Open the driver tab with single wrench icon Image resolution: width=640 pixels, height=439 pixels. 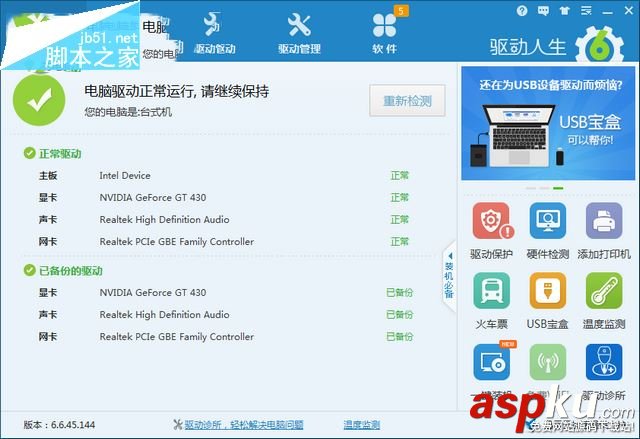coord(215,33)
